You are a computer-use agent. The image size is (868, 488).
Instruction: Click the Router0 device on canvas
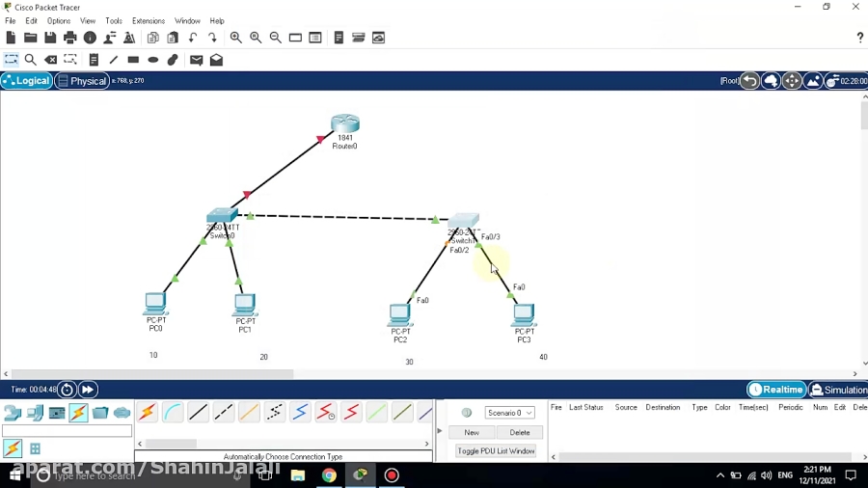click(344, 124)
